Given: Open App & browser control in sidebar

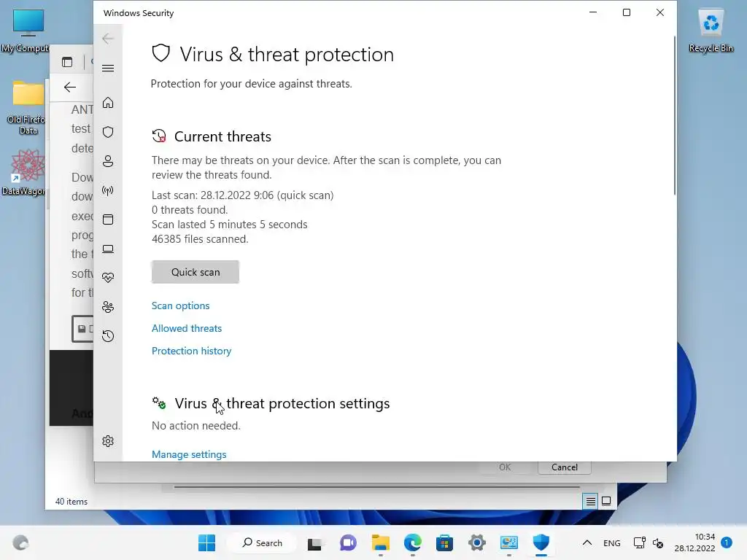Looking at the screenshot, I should coord(108,219).
